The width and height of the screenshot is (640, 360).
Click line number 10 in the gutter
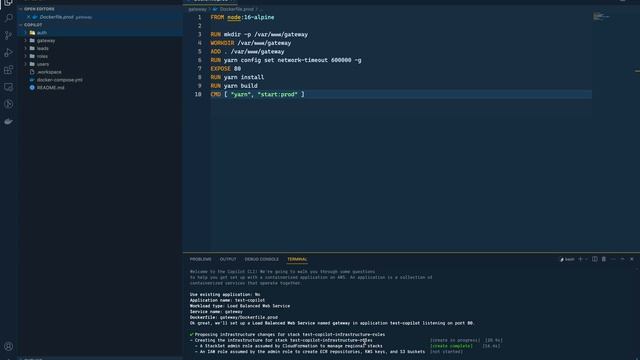tap(198, 95)
